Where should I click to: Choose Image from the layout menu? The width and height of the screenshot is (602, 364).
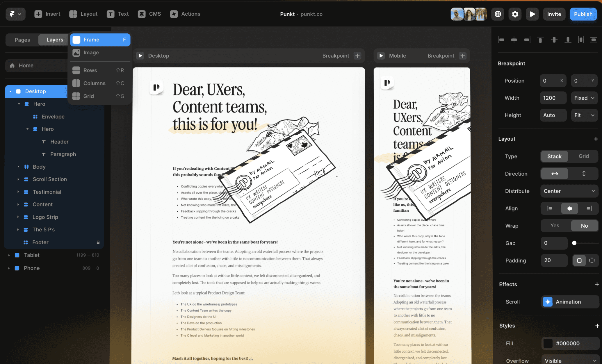pyautogui.click(x=100, y=53)
